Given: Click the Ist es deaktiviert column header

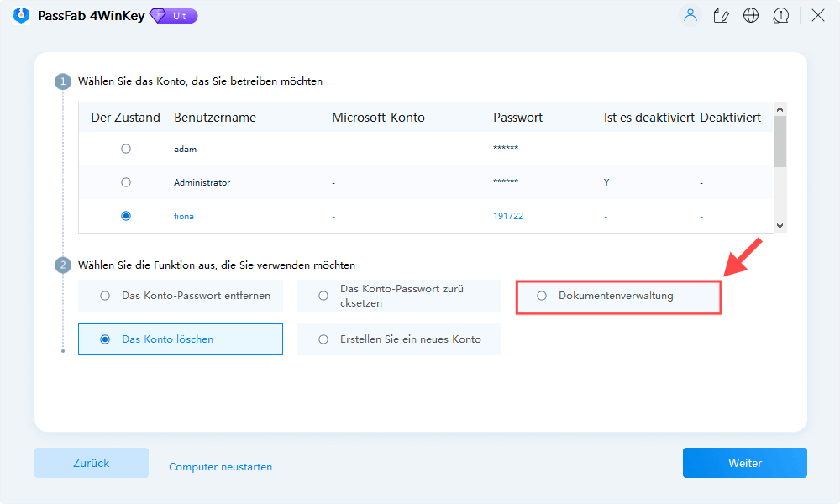Looking at the screenshot, I should [648, 118].
